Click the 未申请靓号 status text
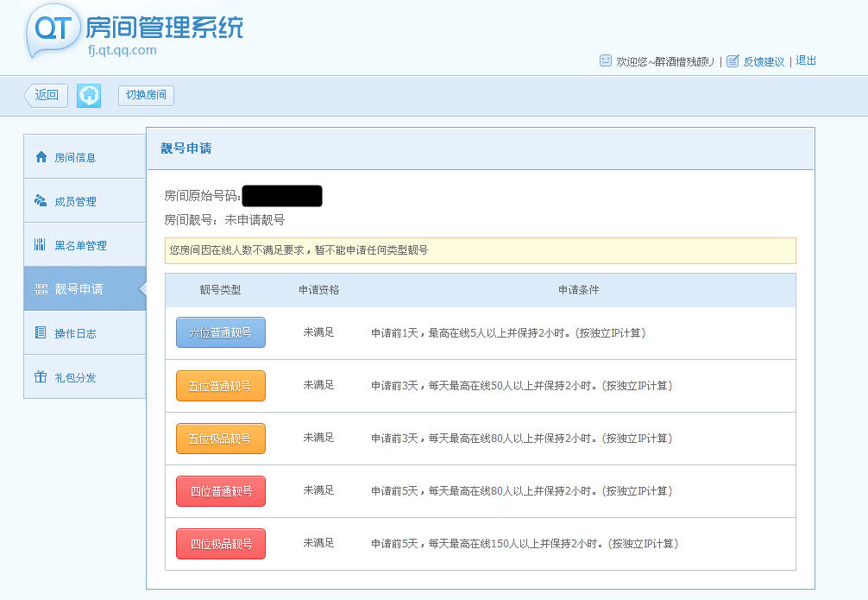This screenshot has height=600, width=868. pyautogui.click(x=255, y=220)
